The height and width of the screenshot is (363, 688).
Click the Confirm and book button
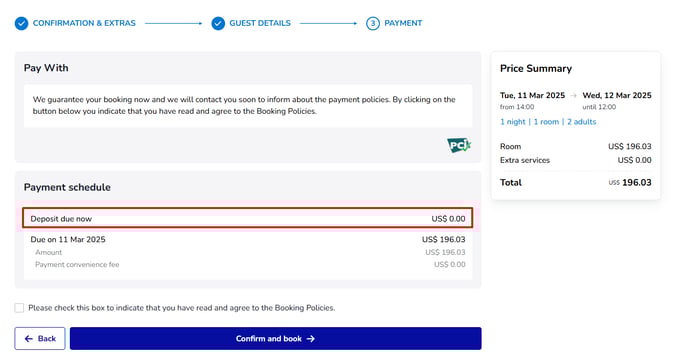coord(276,338)
